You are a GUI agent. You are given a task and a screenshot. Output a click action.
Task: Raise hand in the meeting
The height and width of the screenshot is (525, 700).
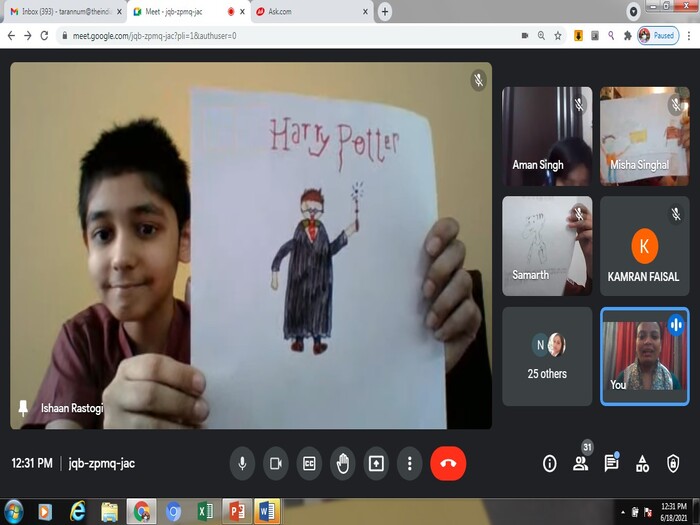[342, 463]
